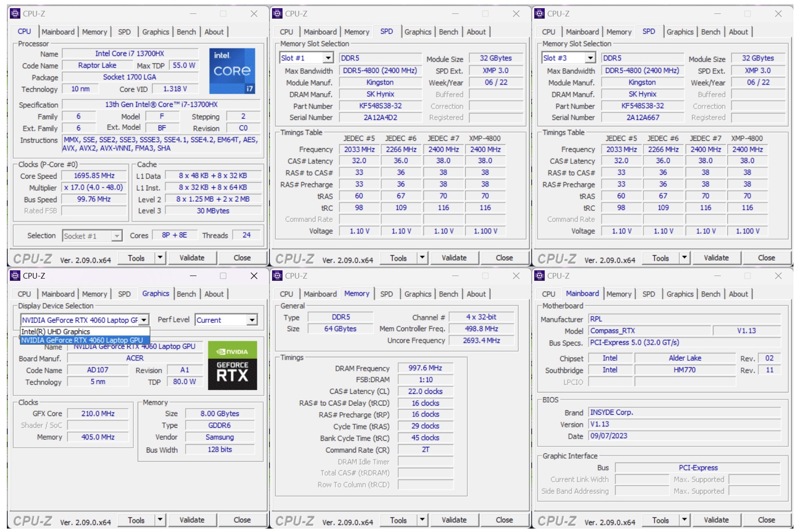Click Validate in the CPU window

click(x=192, y=258)
